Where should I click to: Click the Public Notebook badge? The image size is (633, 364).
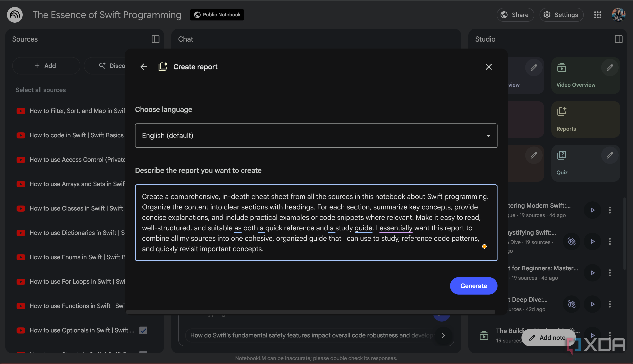pos(217,15)
